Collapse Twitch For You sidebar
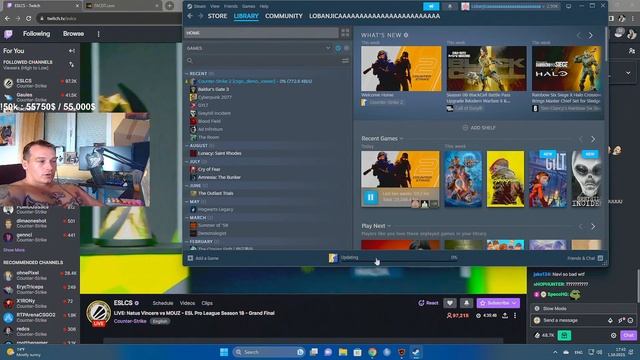This screenshot has width=640, height=360. pos(72,51)
